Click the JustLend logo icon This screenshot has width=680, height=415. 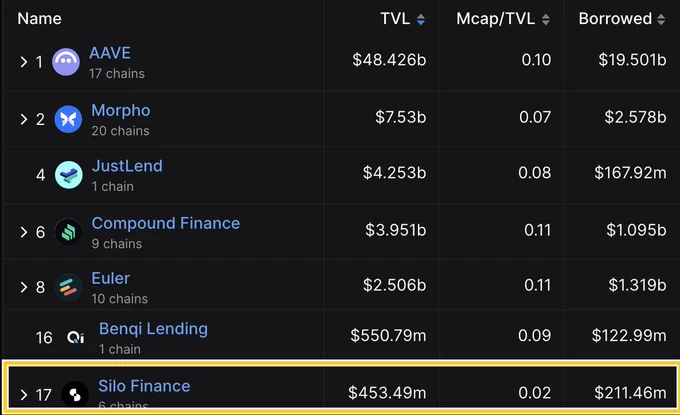click(69, 175)
